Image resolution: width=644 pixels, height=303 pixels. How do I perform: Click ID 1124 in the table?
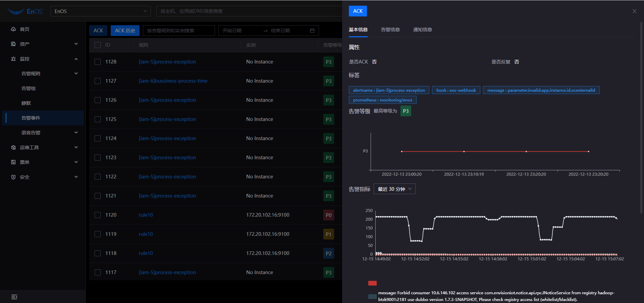[x=111, y=138]
